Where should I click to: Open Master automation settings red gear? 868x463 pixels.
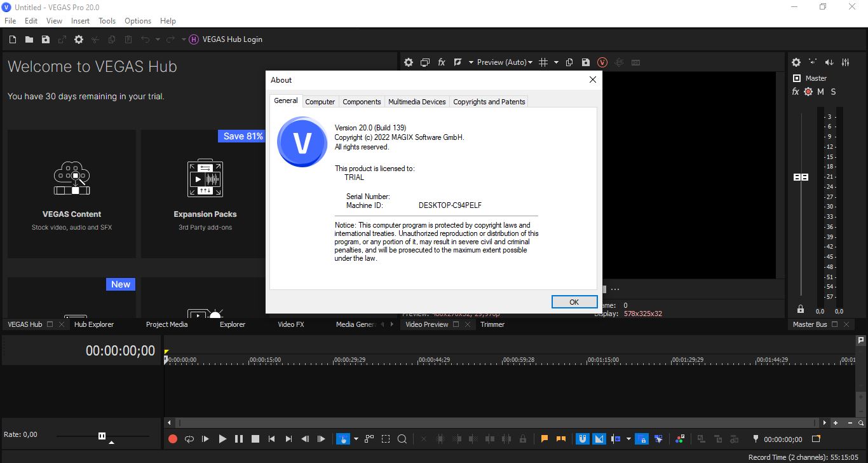click(808, 92)
